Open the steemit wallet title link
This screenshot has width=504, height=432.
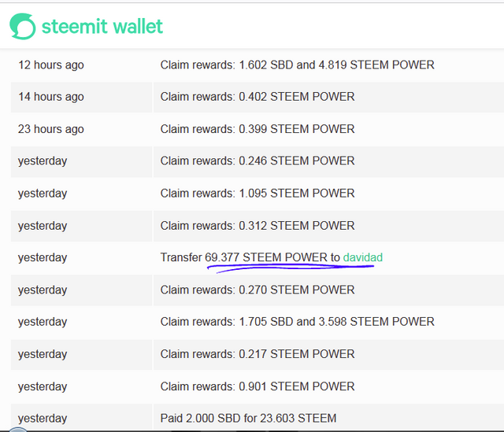point(102,26)
